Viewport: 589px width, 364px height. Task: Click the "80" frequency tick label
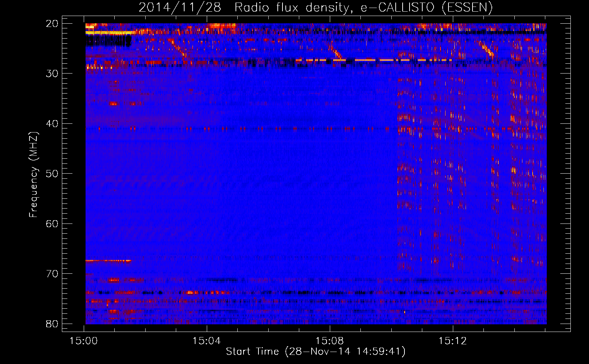pos(52,324)
